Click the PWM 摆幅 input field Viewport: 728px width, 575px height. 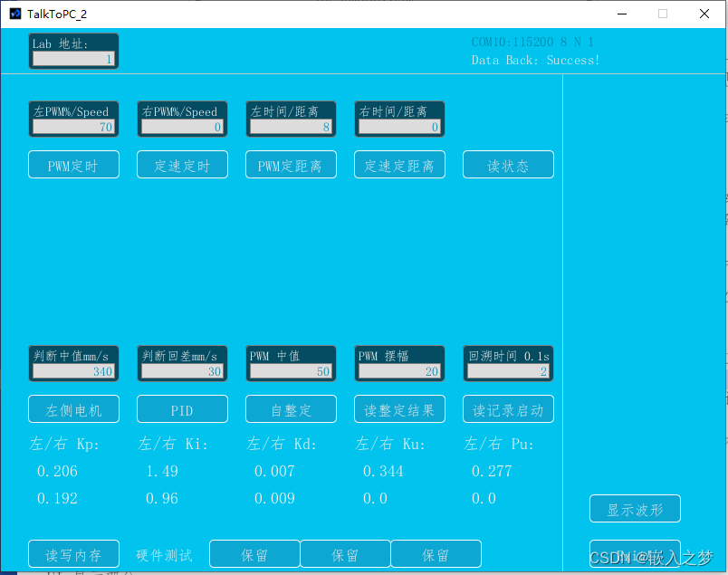coord(399,371)
